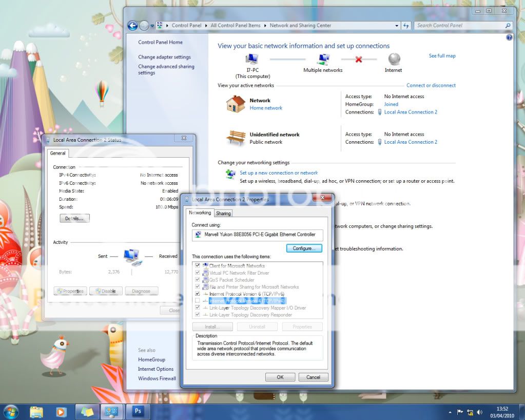Toggle Virtual PC Network Filter Driver checkbox
This screenshot has height=420, width=525.
198,272
